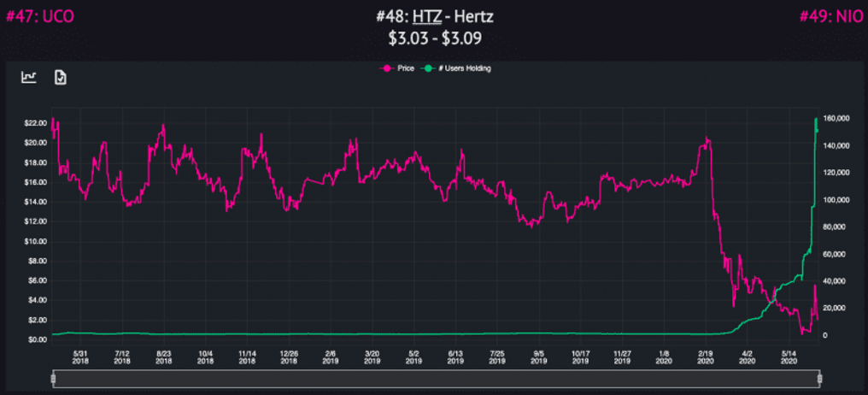Click the 4/2 2020 date axis label

point(747,357)
